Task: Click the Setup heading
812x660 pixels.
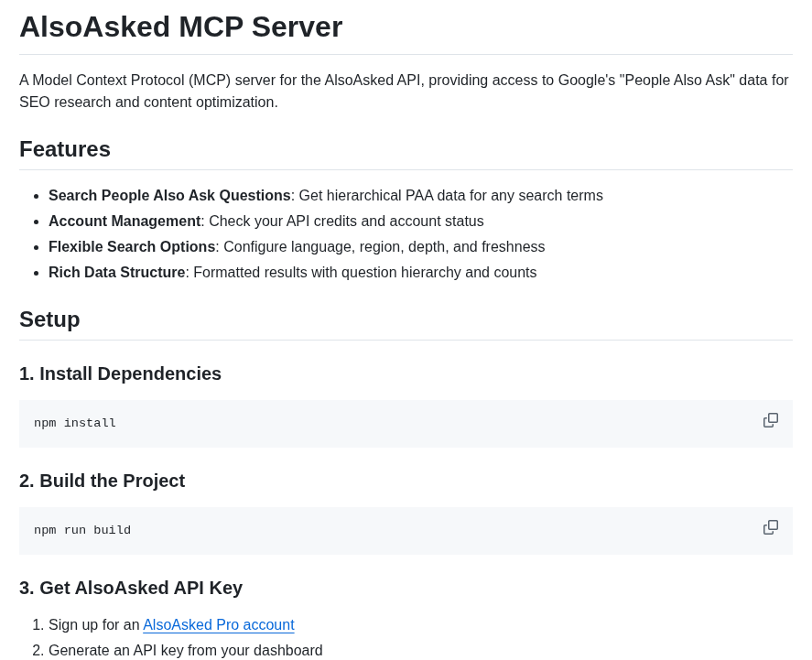Action: [x=49, y=319]
